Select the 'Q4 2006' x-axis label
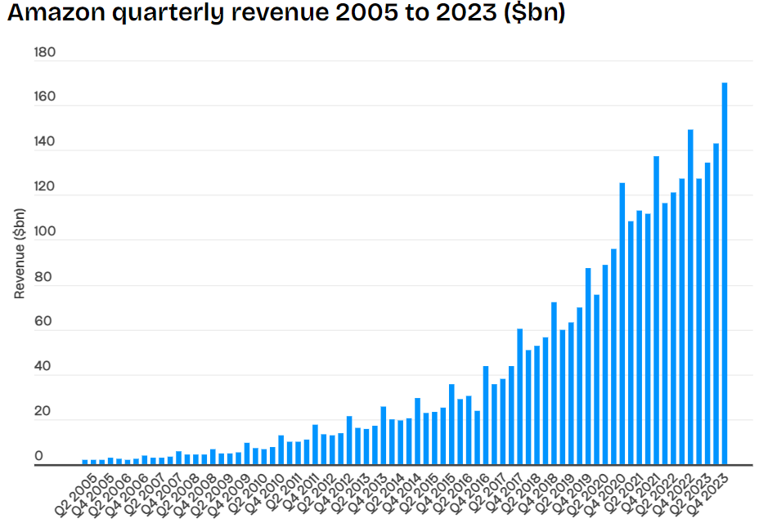Image resolution: width=759 pixels, height=532 pixels. click(127, 496)
